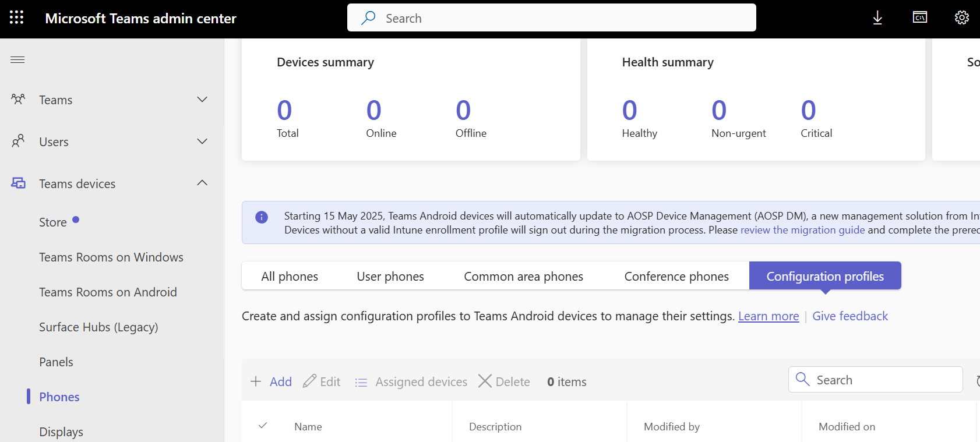980x442 pixels.
Task: Open Surface Hubs (Legacy) page
Action: (x=98, y=327)
